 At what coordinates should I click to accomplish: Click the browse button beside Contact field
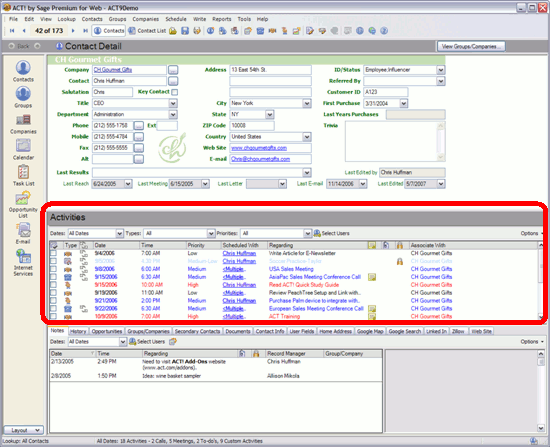(x=173, y=81)
